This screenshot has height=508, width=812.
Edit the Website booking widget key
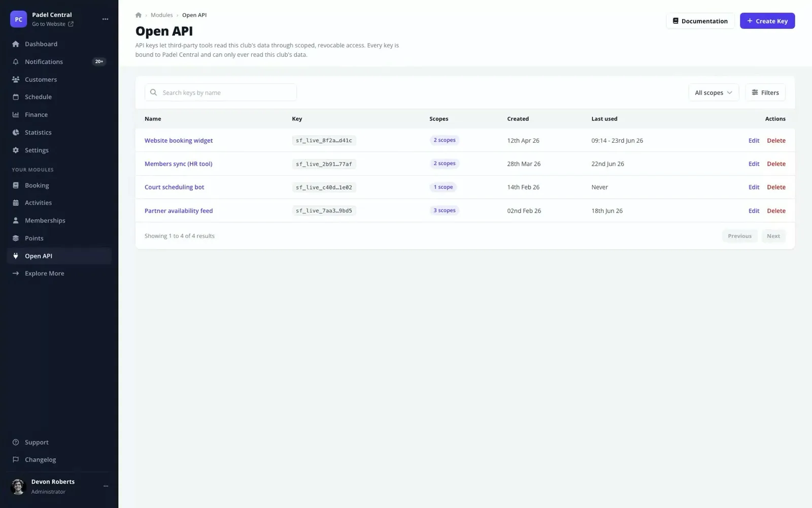tap(754, 141)
